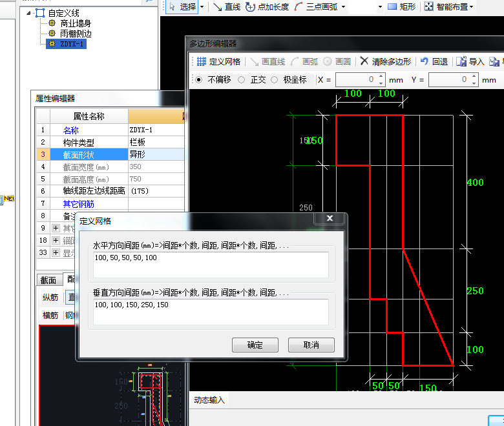The image size is (504, 426).
Task: Open the 三点画弧 dropdown arrow
Action: pos(343,6)
